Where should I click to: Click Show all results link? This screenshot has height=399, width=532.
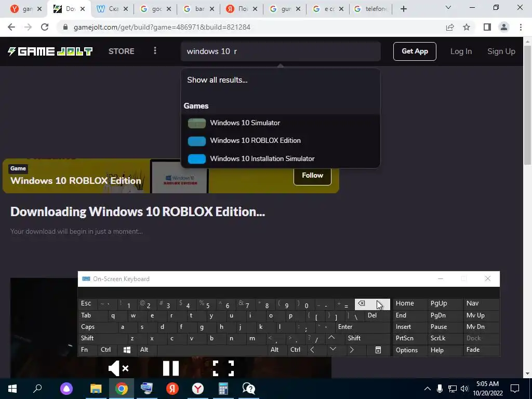pos(217,80)
